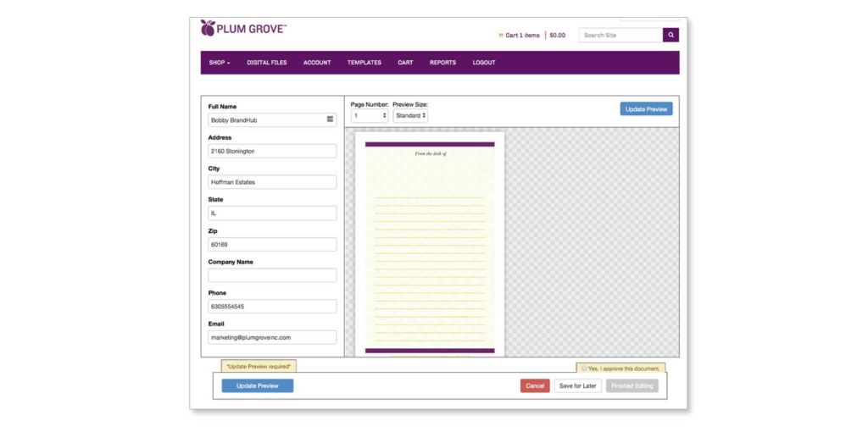The image size is (868, 432).
Task: Click the shopping cart icon
Action: point(501,36)
